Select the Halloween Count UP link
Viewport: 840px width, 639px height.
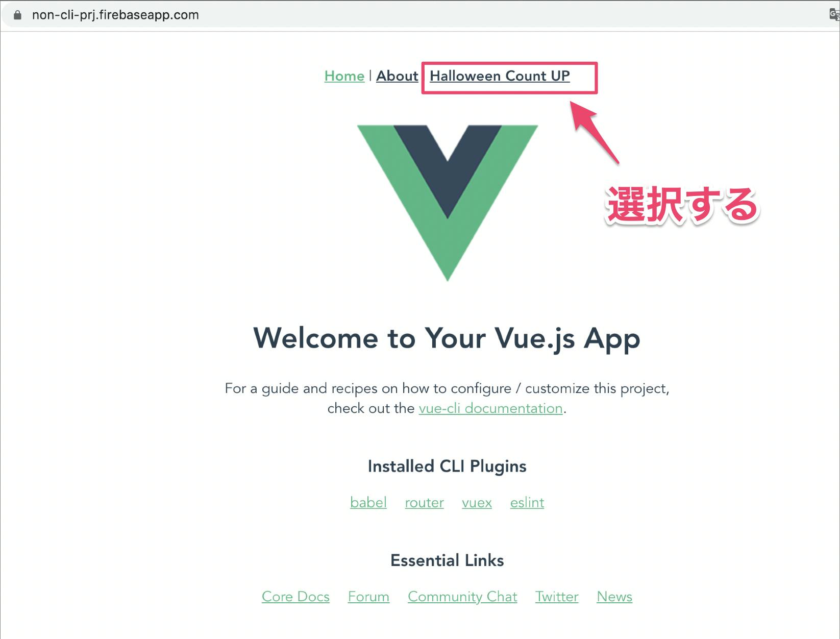(x=500, y=76)
